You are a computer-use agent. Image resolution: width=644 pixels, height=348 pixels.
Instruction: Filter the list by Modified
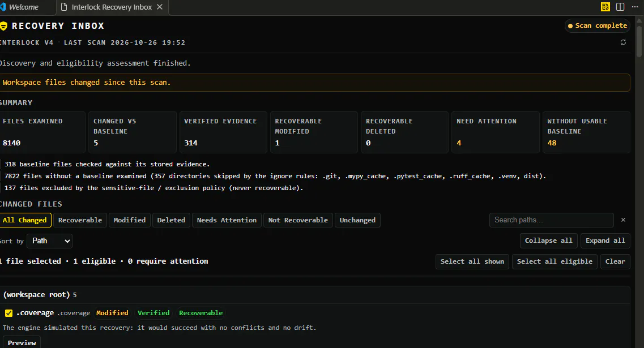(129, 220)
